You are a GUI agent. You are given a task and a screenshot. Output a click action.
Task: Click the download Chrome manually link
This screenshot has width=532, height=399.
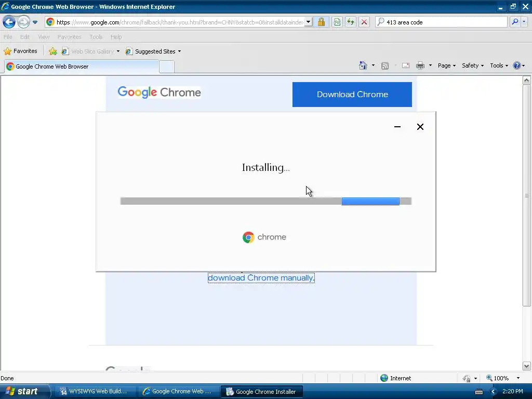[x=261, y=278]
